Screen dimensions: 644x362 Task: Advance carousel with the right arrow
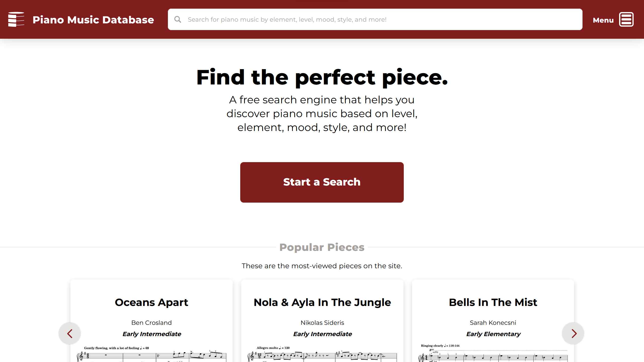(574, 333)
